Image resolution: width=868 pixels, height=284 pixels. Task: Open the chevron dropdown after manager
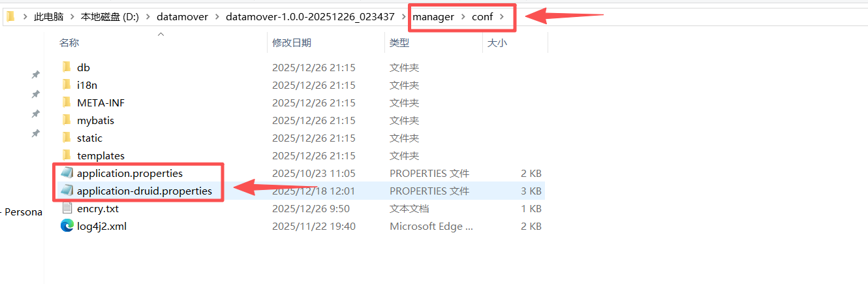click(463, 17)
